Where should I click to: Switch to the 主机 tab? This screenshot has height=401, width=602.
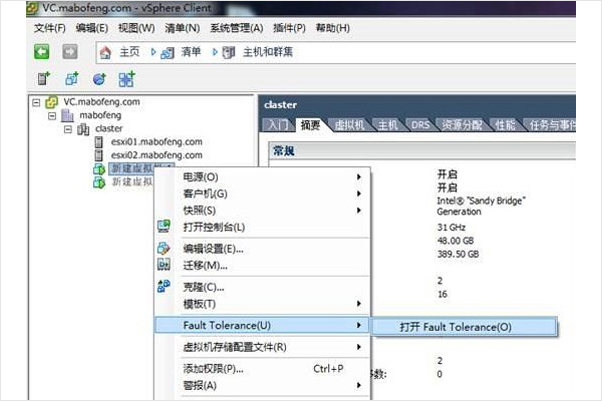(388, 125)
